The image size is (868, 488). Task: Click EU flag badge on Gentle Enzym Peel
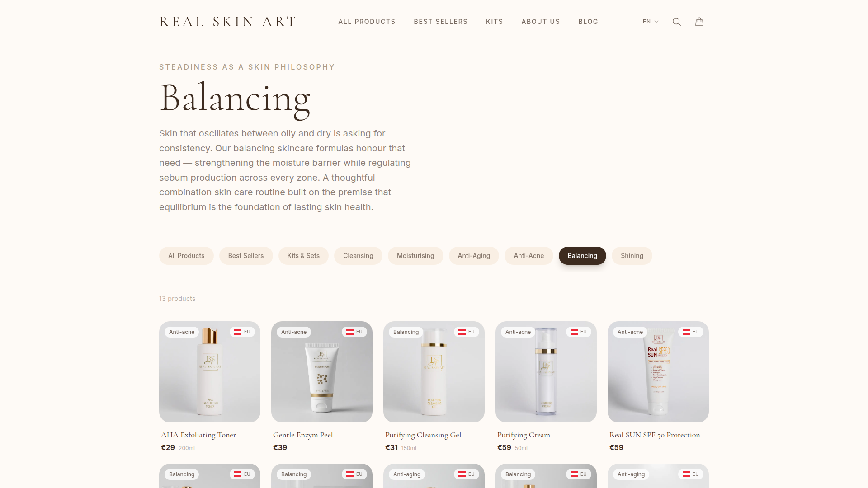(354, 332)
